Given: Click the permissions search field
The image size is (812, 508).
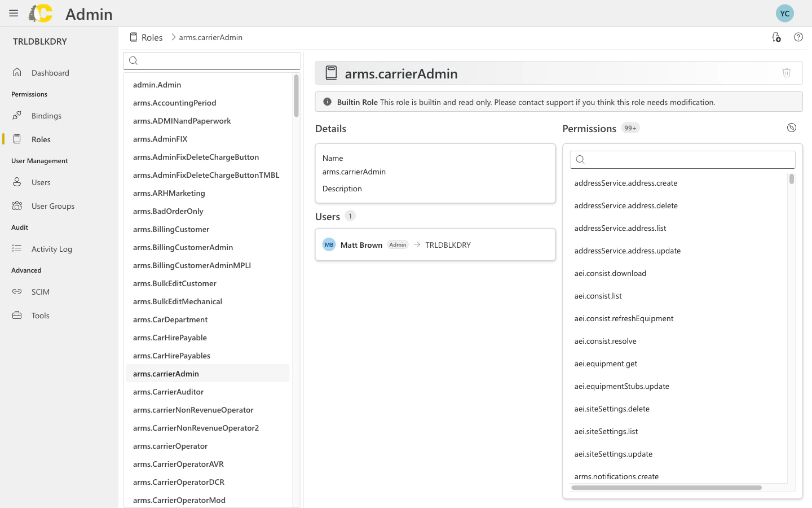Looking at the screenshot, I should [x=682, y=159].
